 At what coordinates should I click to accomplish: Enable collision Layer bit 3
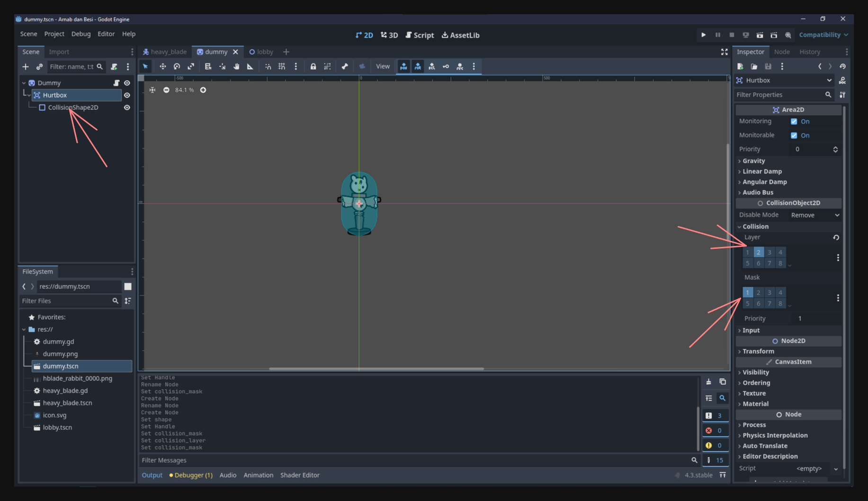(x=770, y=252)
